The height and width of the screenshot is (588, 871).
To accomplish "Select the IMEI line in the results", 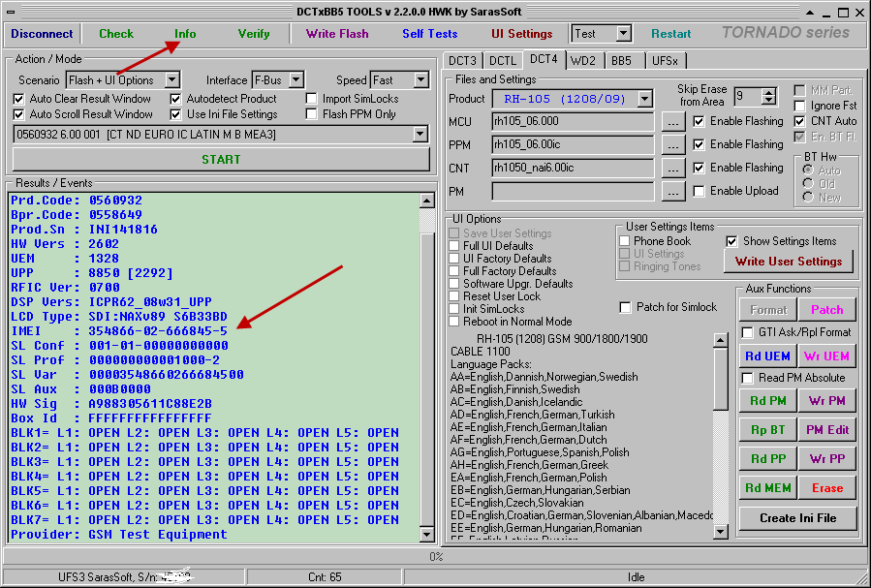I will pos(119,331).
